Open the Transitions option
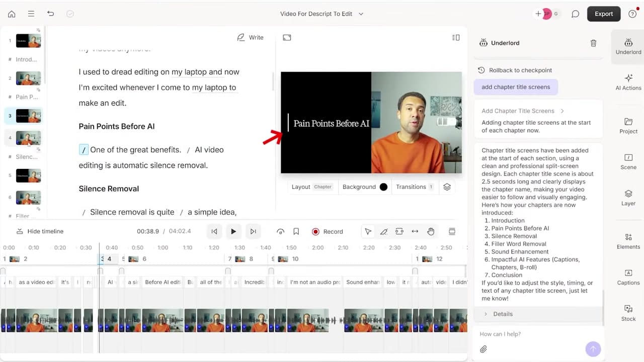 [x=415, y=187]
